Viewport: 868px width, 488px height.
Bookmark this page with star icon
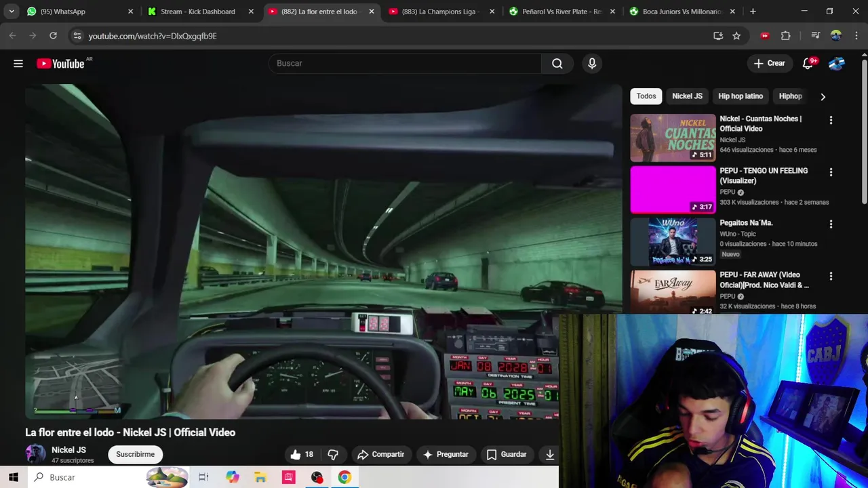tap(736, 36)
